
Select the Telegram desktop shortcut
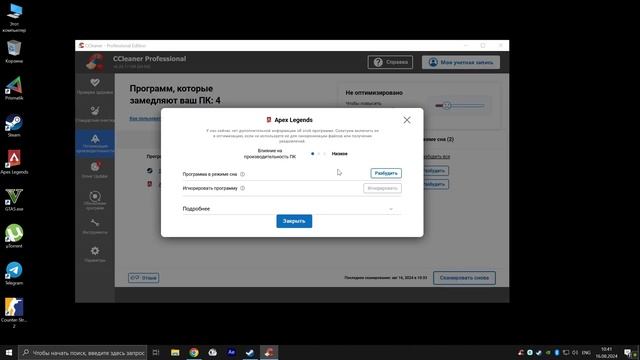(14, 273)
